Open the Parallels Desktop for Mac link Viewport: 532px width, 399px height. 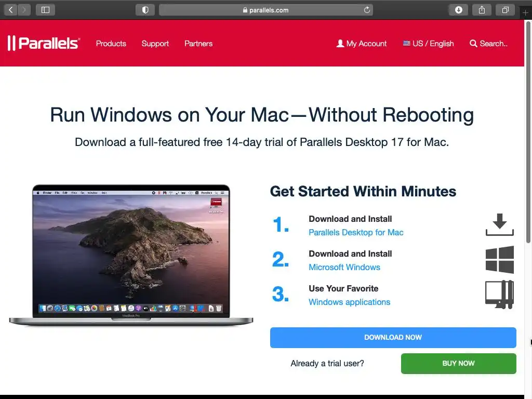click(x=356, y=232)
